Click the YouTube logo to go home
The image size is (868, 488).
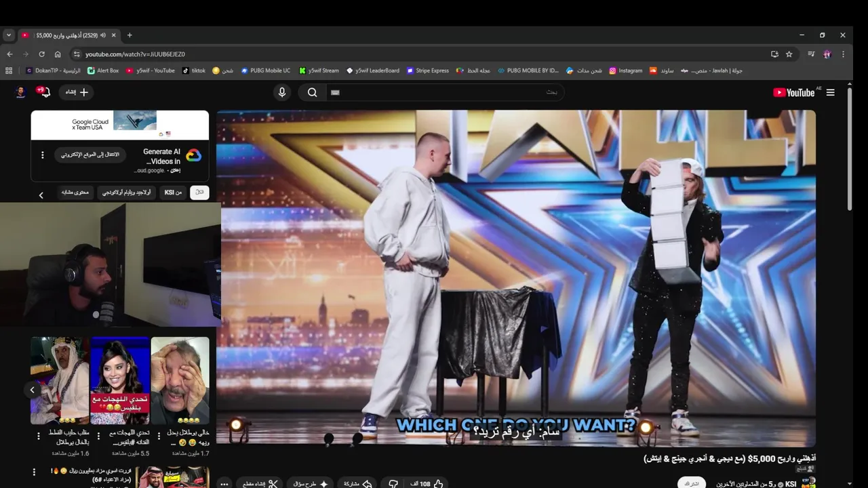(x=795, y=92)
